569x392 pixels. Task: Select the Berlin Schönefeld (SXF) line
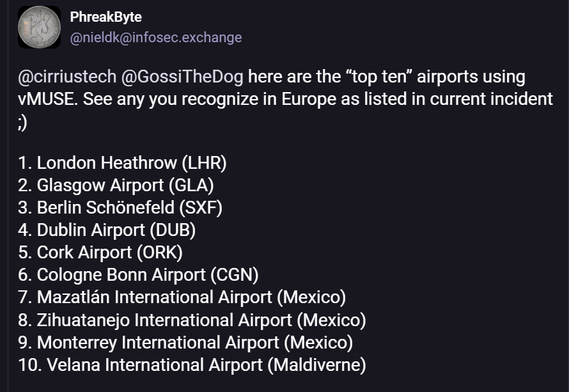point(120,208)
